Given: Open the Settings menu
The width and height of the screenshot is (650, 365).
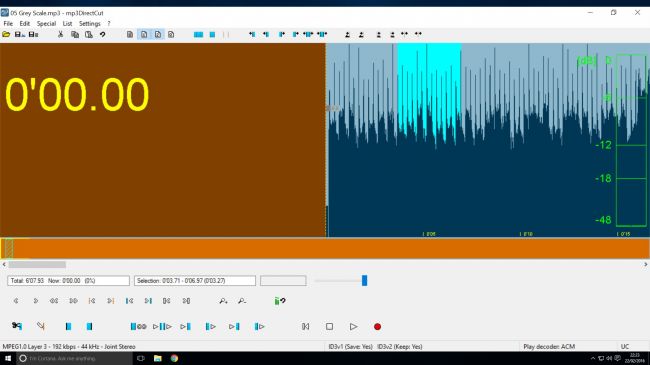Looking at the screenshot, I should (90, 24).
